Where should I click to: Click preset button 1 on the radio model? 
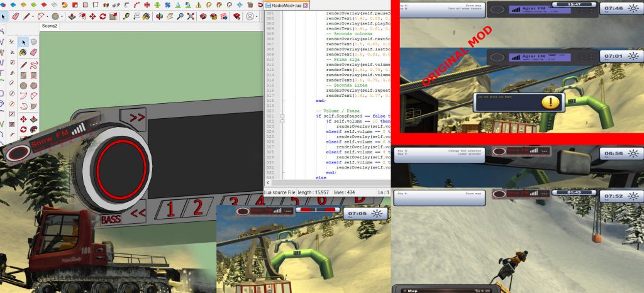170,209
